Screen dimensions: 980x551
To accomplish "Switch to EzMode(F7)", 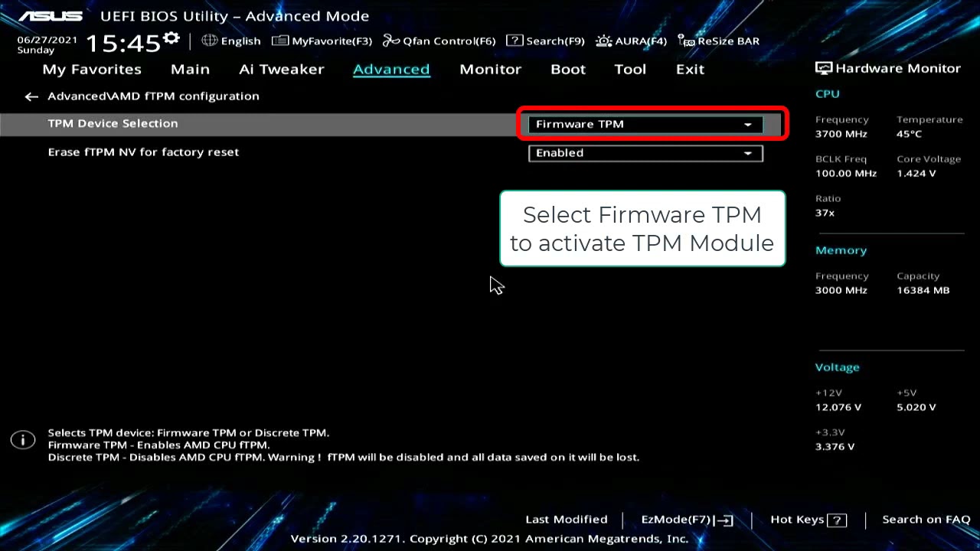I will (688, 520).
